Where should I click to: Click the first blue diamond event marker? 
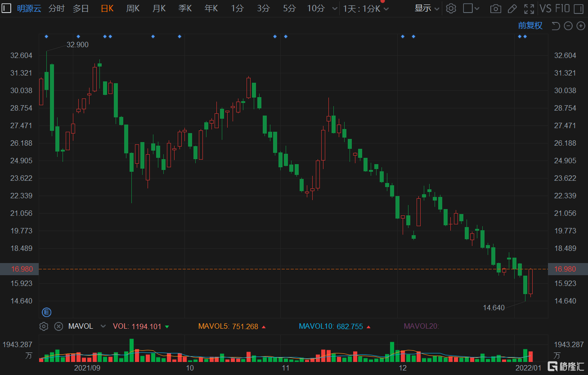46,36
